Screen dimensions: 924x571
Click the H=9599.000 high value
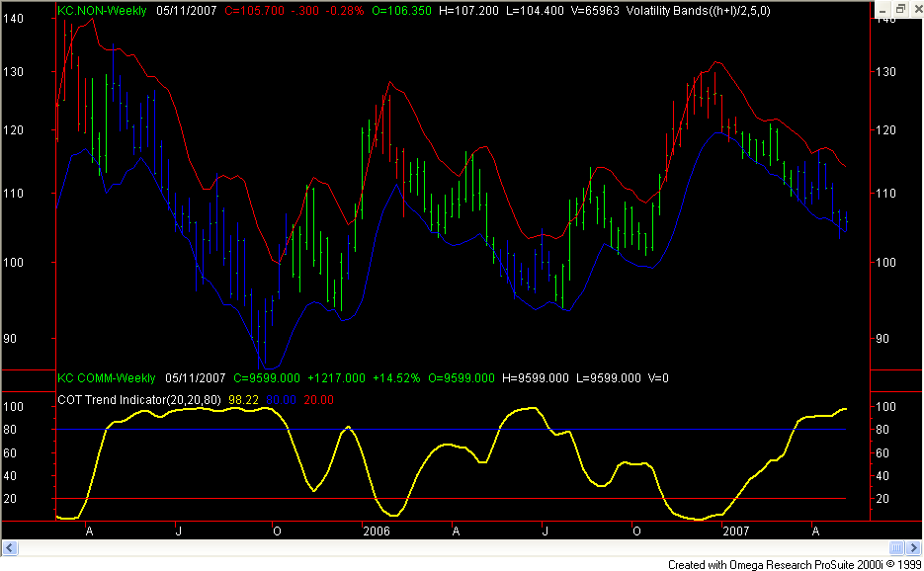tap(536, 377)
